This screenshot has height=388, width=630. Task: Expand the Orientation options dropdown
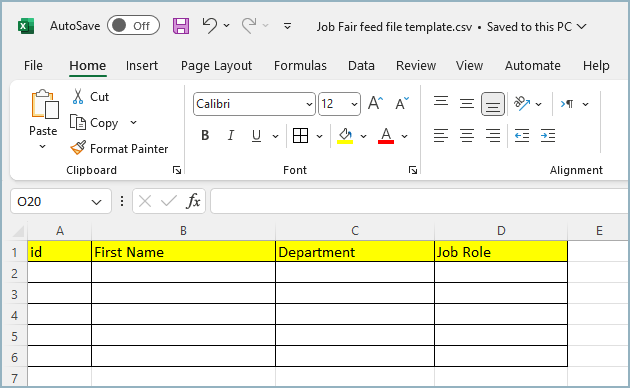539,104
